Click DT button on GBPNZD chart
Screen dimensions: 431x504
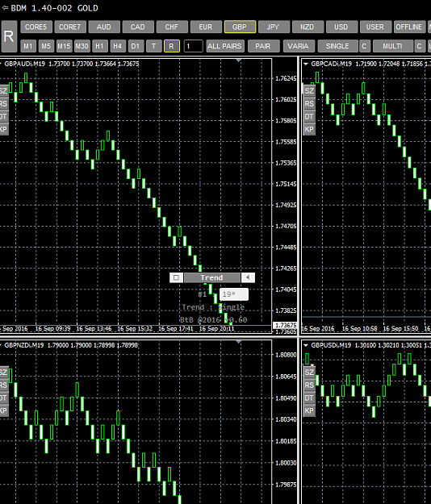coord(4,398)
